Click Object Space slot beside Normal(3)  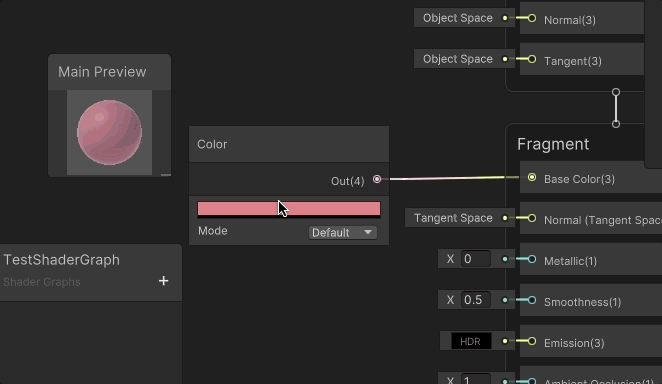(x=458, y=18)
